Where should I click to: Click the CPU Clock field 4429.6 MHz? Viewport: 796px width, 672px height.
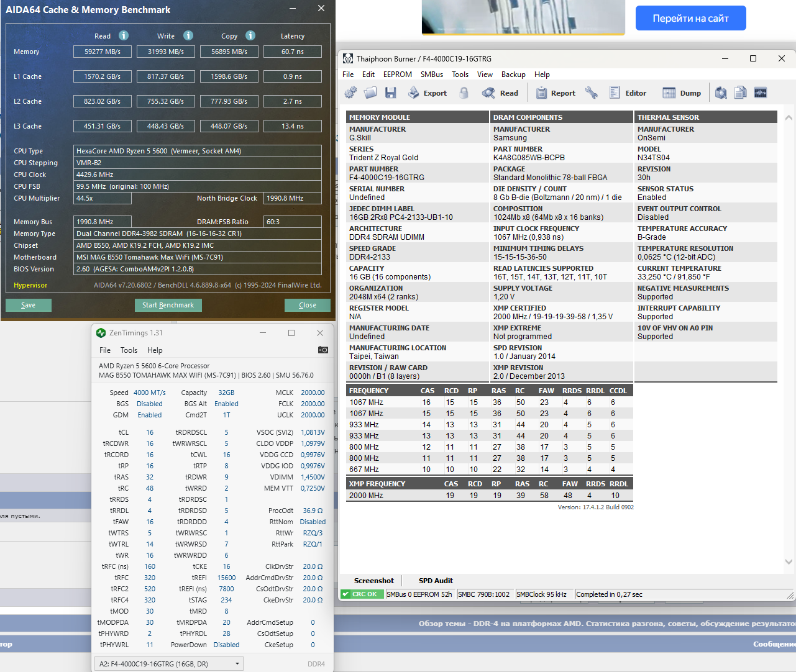198,175
